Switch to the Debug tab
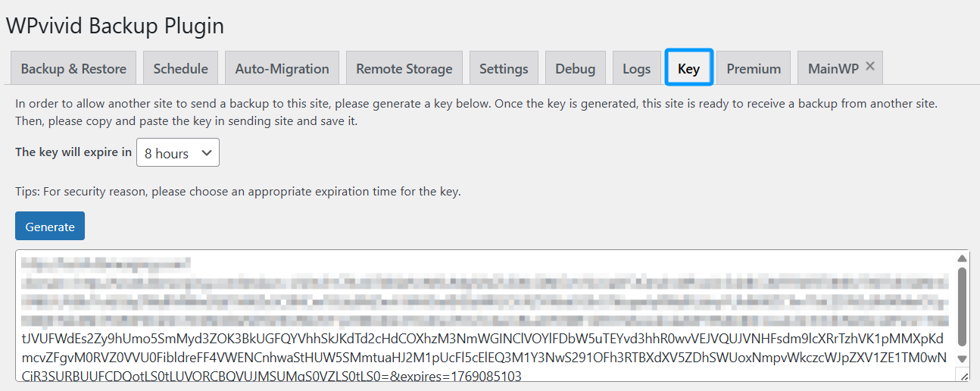980x391 pixels. pos(575,69)
